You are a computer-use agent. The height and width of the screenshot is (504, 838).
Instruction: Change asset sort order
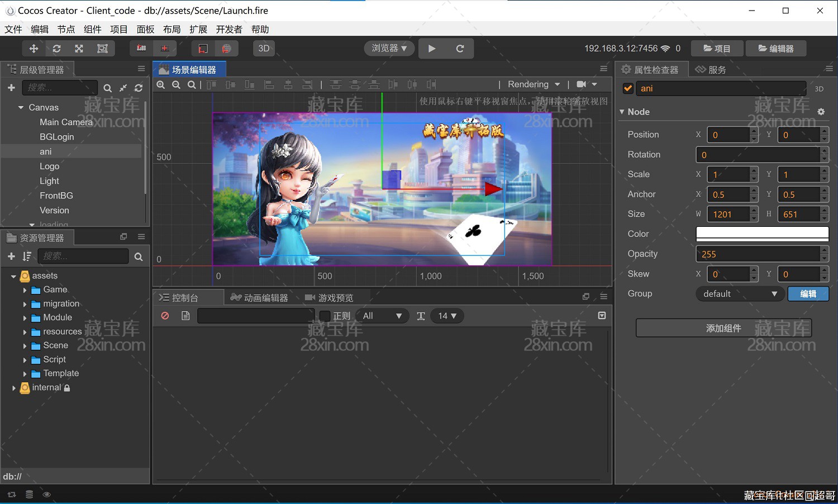tap(26, 256)
